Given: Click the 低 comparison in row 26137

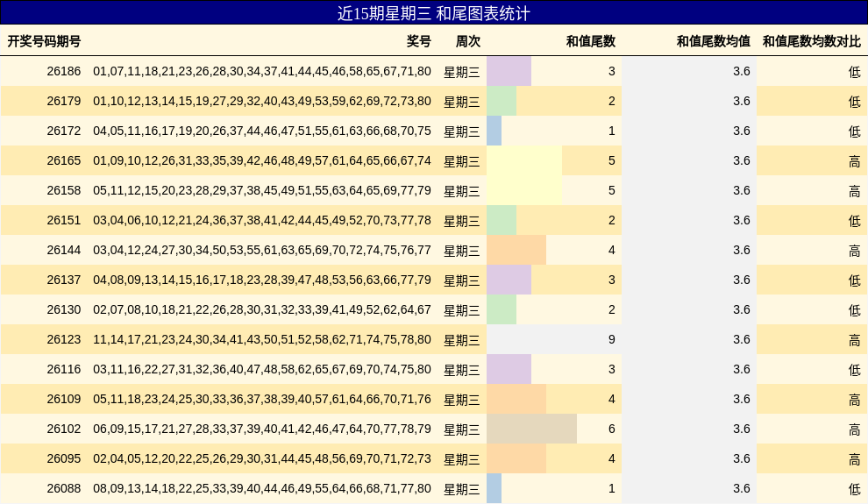Looking at the screenshot, I should coord(855,281).
